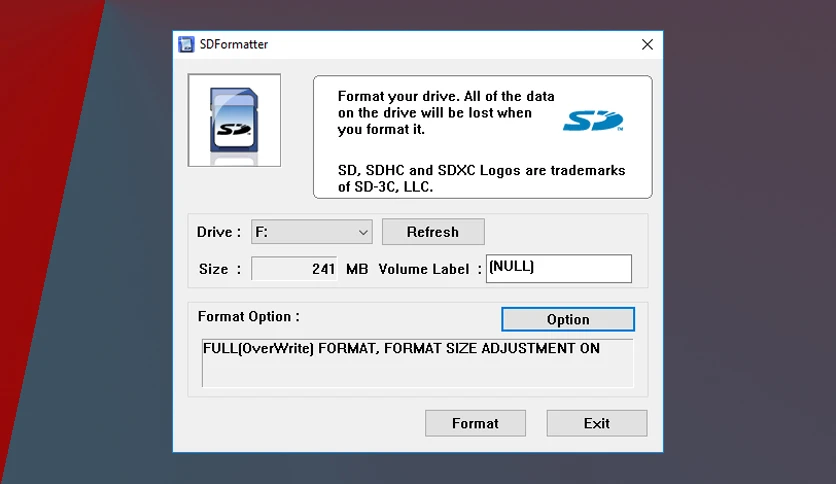
Task: Click the 'SDFormatter' window title text
Action: pos(234,44)
